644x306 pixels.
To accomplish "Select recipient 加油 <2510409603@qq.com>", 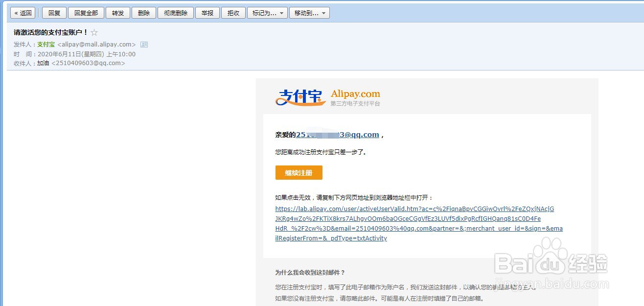I will pyautogui.click(x=81, y=63).
